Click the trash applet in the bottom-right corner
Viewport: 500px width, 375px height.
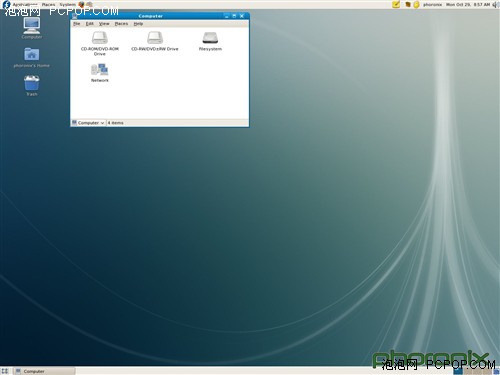(x=496, y=371)
